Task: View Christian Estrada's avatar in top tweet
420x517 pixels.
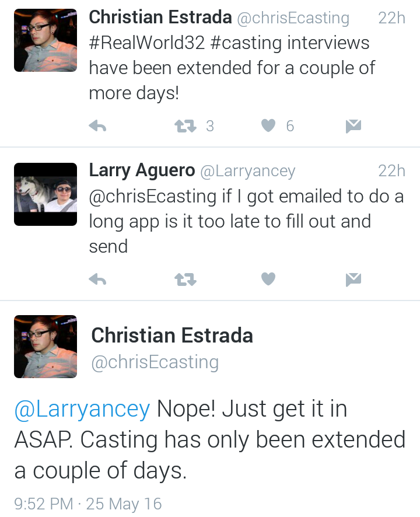Action: (45, 40)
